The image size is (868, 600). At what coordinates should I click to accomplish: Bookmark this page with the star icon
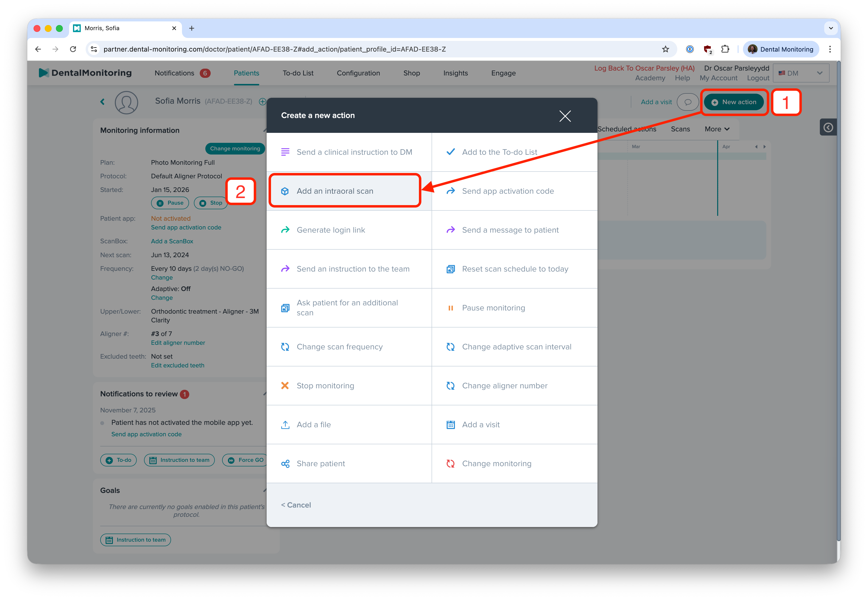click(x=665, y=49)
